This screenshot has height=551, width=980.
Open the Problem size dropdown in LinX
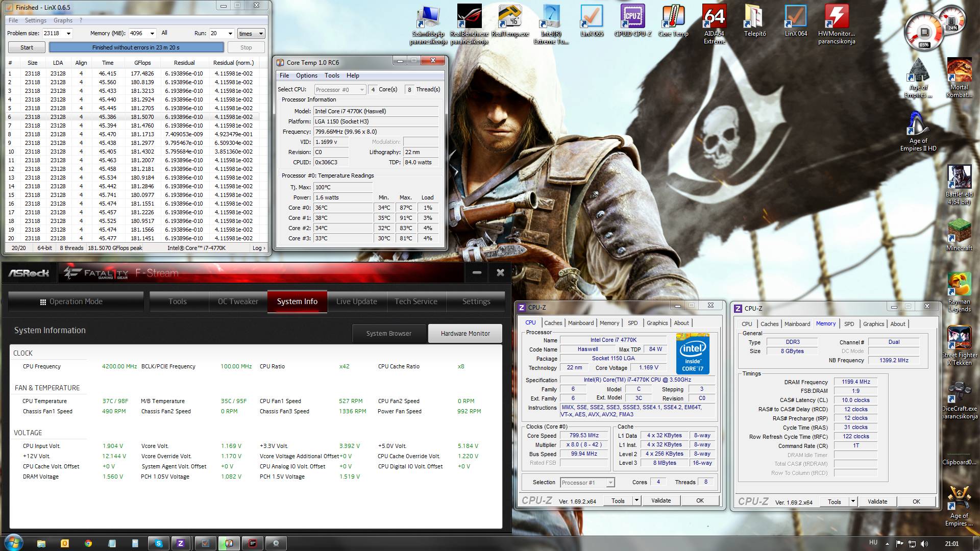point(68,33)
